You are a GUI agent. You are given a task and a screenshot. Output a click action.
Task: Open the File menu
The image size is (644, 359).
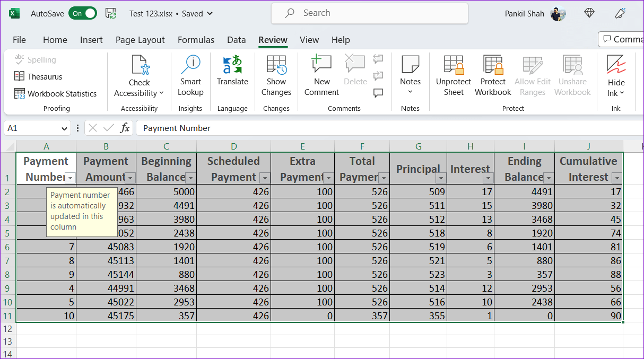tap(19, 40)
